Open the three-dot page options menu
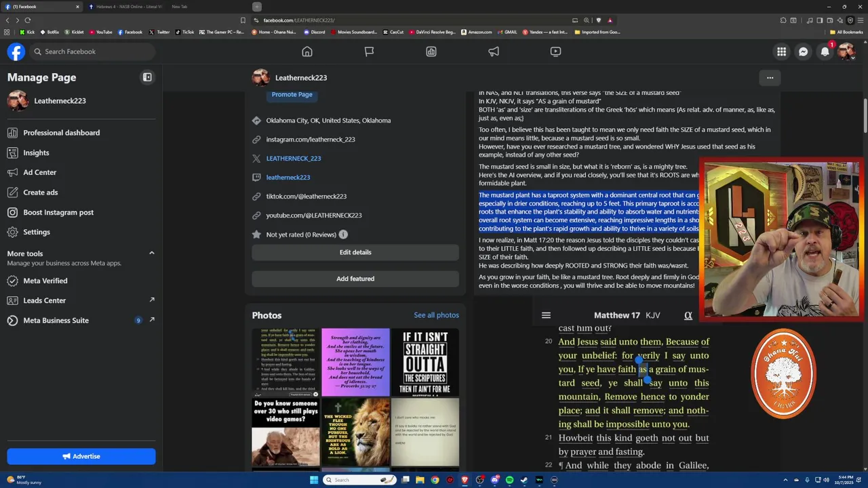Viewport: 868px width, 488px height. coord(770,78)
